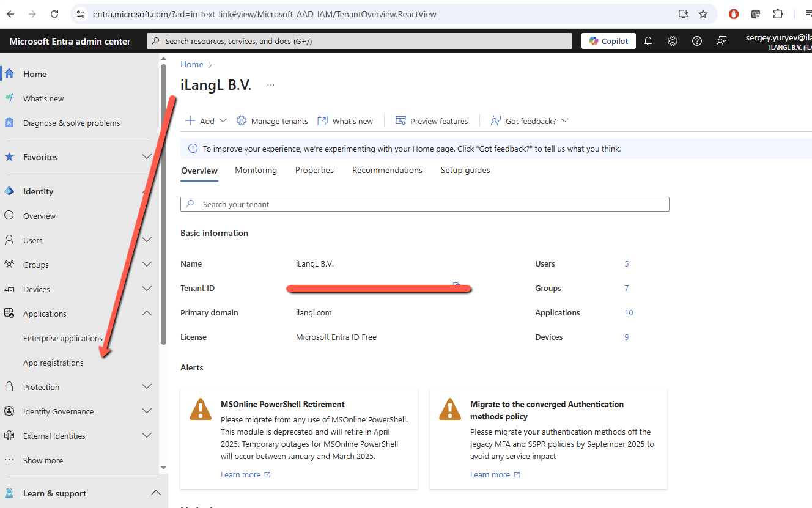Open the browser Extensions puzzle icon
Viewport: 812px width, 508px height.
tap(778, 14)
